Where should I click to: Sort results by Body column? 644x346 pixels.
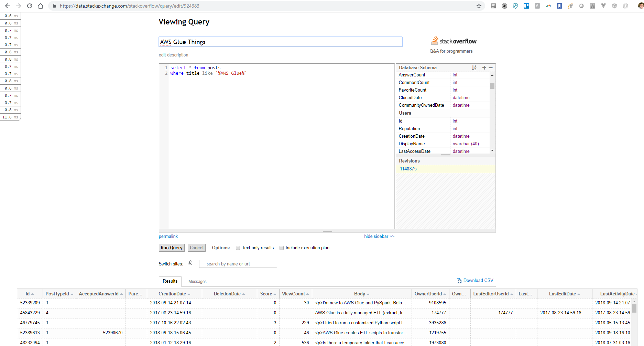point(362,294)
